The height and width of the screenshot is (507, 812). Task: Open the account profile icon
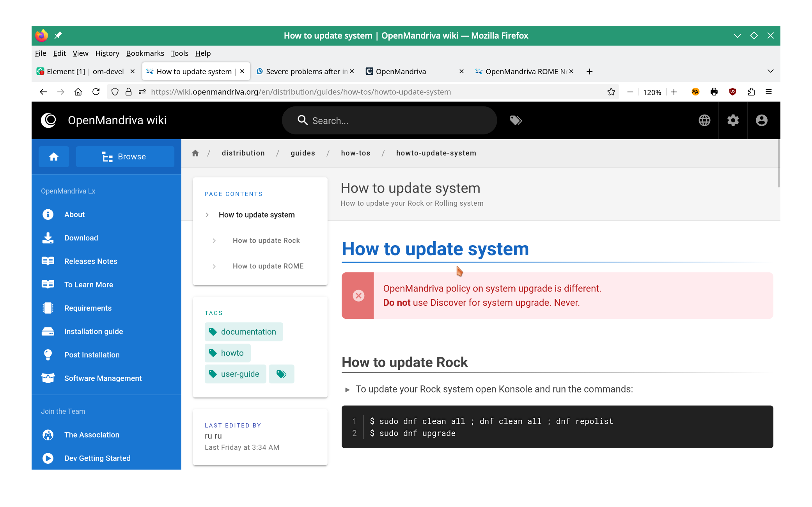click(761, 120)
